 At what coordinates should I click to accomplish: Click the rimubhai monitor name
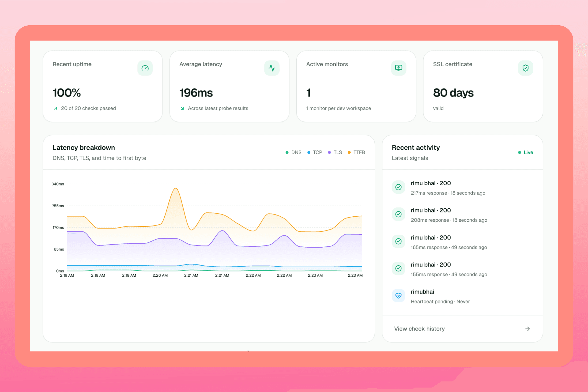(x=422, y=292)
